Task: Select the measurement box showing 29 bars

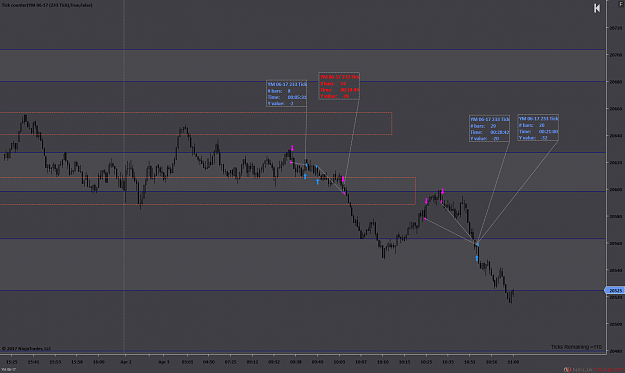Action: (489, 129)
